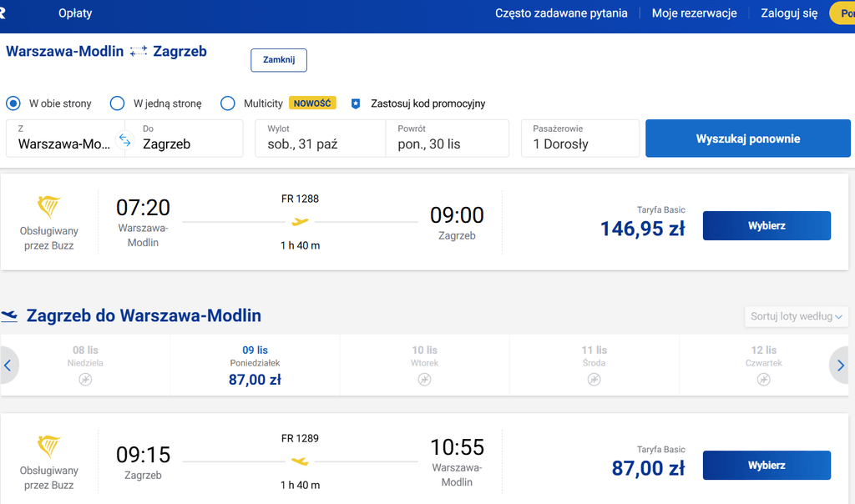This screenshot has width=855, height=504.
Task: Select the 11 lis Środa date tab
Action: [x=594, y=365]
